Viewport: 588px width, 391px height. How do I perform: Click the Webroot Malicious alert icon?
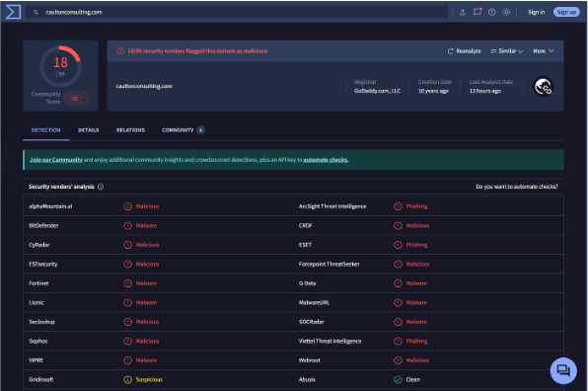[x=398, y=360]
